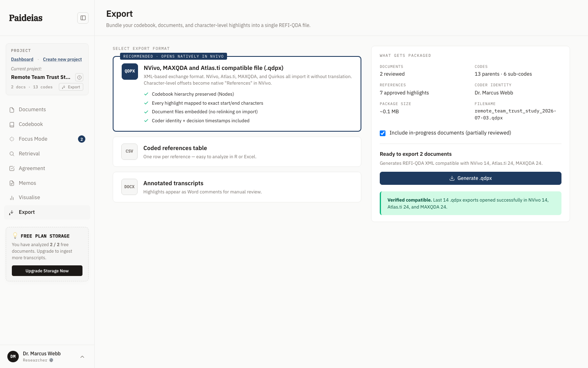Click the lightbulb icon in storage notice

pyautogui.click(x=15, y=236)
